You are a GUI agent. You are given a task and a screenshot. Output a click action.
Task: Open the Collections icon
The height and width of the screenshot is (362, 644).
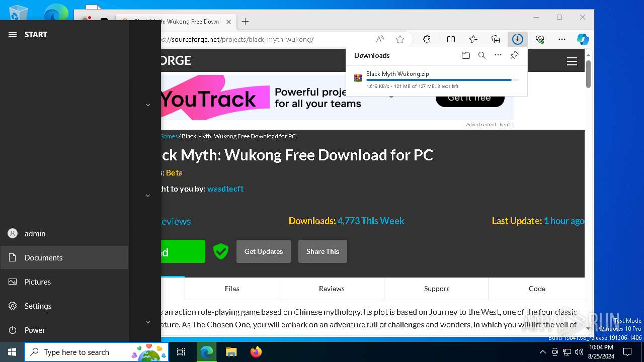click(496, 39)
